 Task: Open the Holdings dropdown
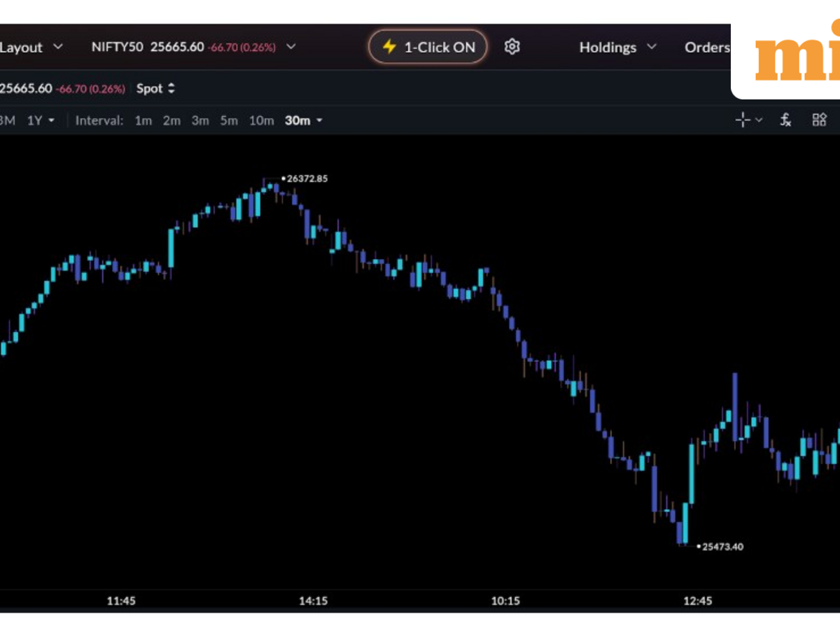(617, 48)
